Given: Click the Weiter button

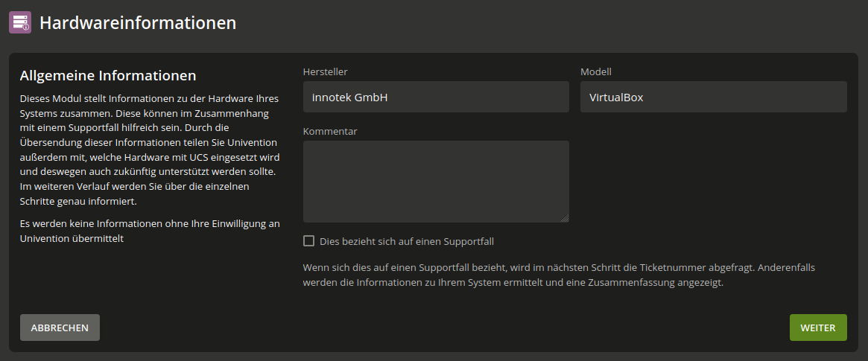Looking at the screenshot, I should pos(818,328).
